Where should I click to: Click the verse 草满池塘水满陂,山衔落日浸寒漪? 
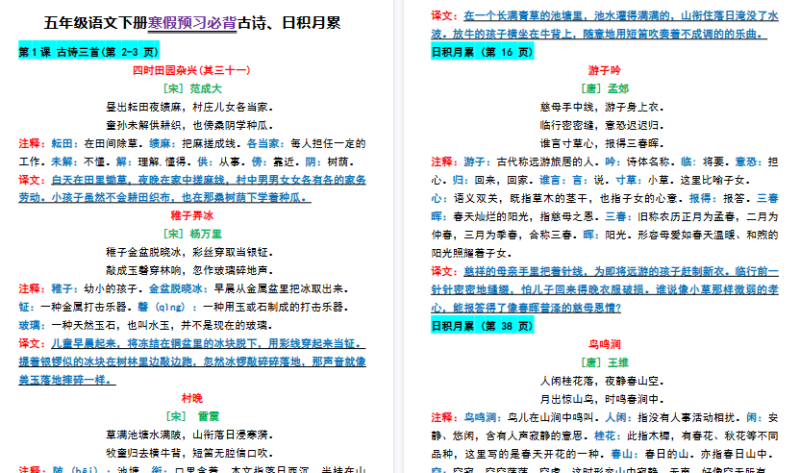pyautogui.click(x=189, y=435)
